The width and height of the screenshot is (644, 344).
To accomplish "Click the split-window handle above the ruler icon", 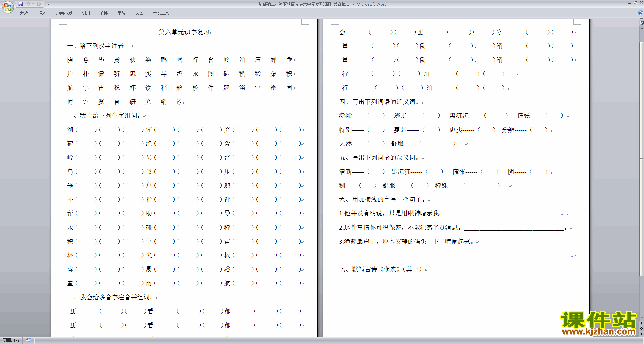I will 641,19.
